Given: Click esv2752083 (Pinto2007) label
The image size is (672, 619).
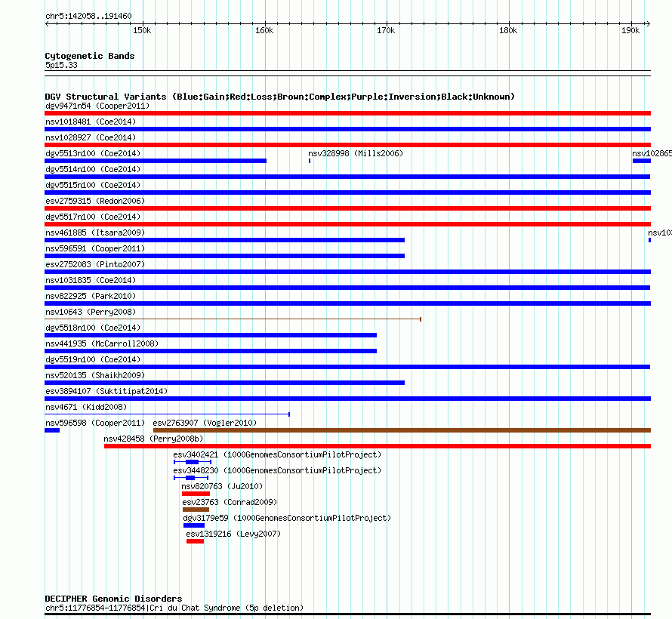Looking at the screenshot, I should [95, 264].
